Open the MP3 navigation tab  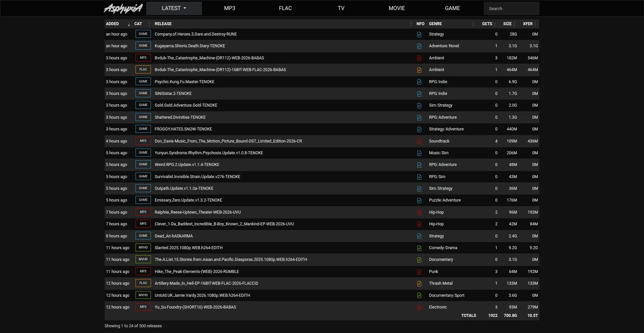coord(230,8)
